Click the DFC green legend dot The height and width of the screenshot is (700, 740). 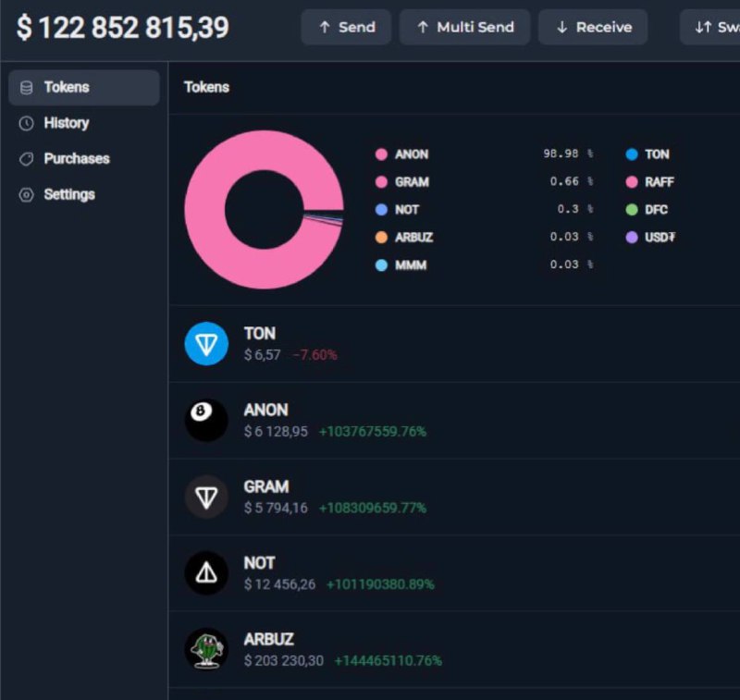click(632, 209)
